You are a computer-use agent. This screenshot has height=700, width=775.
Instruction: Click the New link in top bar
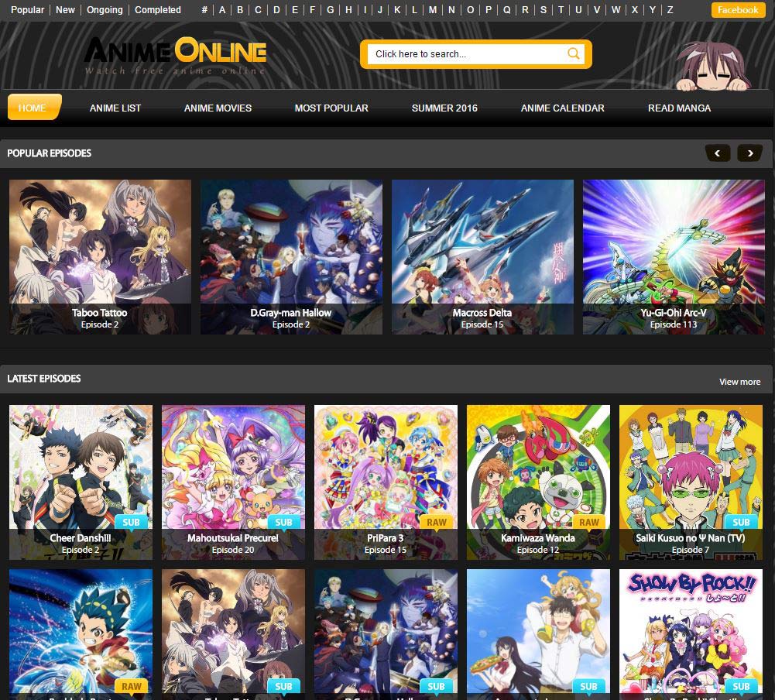[65, 10]
